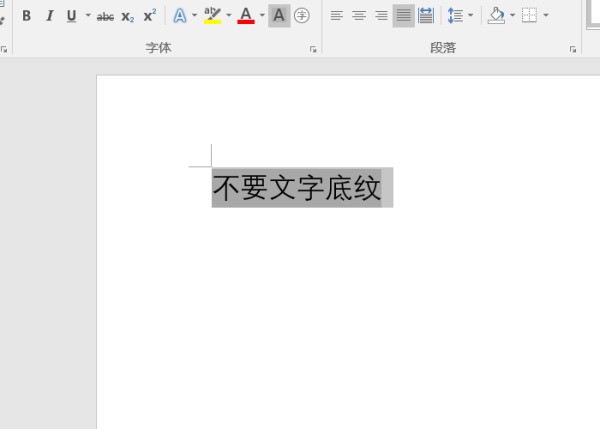Open underline style dropdown arrow
Screen dimensions: 600x429
tap(88, 16)
